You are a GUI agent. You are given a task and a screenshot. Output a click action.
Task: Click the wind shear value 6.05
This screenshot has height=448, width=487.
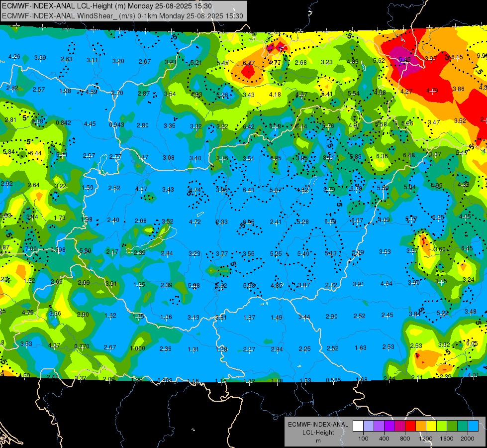pyautogui.click(x=472, y=343)
